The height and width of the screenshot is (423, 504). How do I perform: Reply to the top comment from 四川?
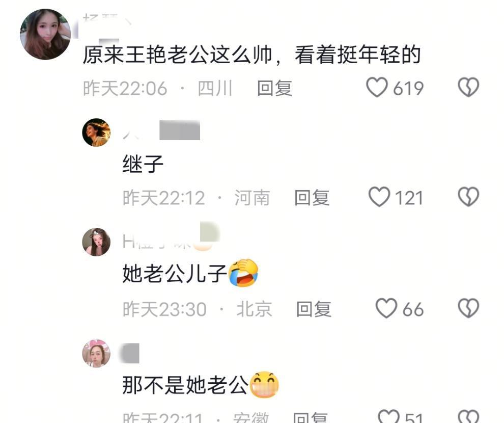[274, 88]
